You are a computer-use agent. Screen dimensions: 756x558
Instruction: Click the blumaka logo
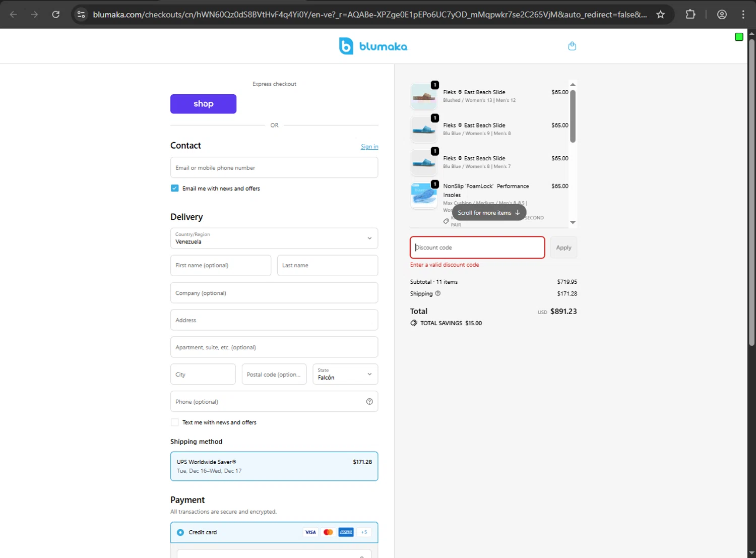[373, 46]
